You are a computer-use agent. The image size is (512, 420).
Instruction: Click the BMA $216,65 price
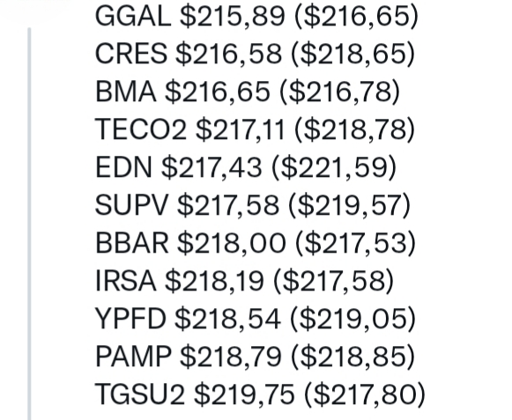pos(218,92)
